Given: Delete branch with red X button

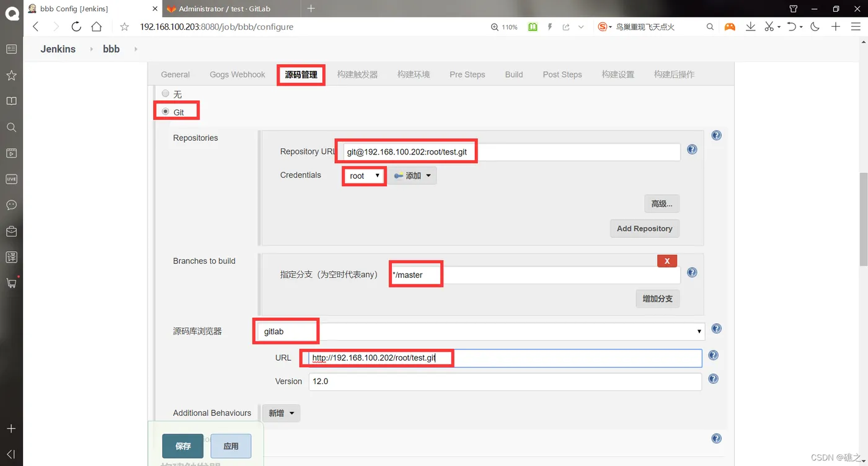Looking at the screenshot, I should tap(667, 261).
